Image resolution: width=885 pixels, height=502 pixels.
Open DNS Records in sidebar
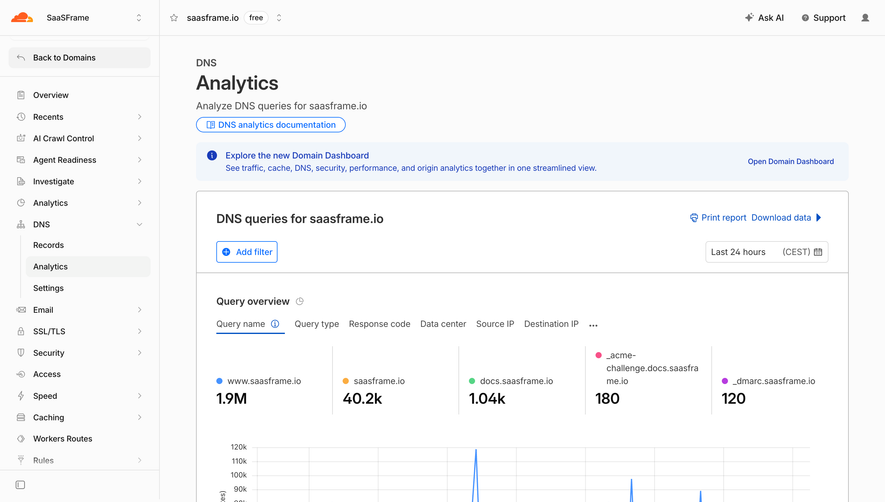[49, 245]
